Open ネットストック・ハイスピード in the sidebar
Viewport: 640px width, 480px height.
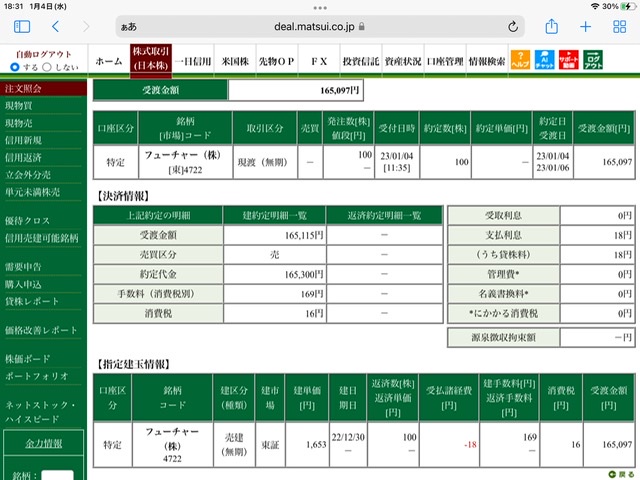coord(40,412)
